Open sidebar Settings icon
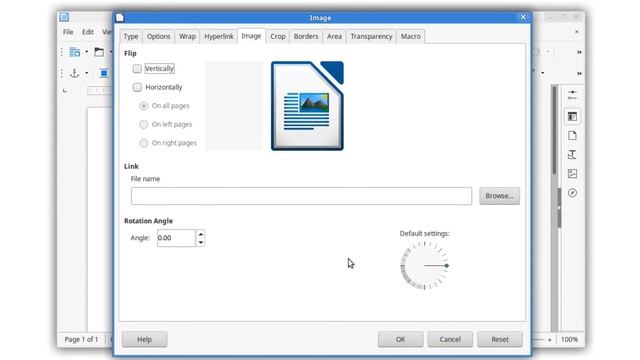 tap(572, 95)
